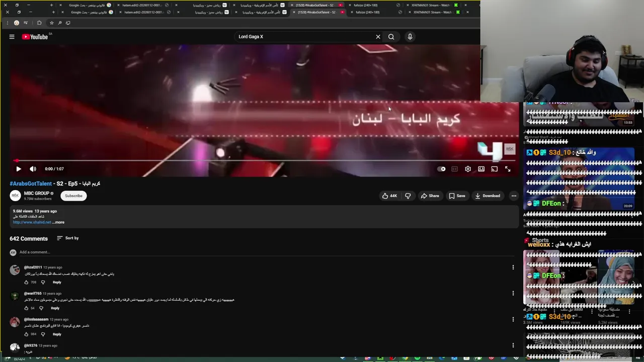Open the http://www.shahid.net link

(32, 222)
